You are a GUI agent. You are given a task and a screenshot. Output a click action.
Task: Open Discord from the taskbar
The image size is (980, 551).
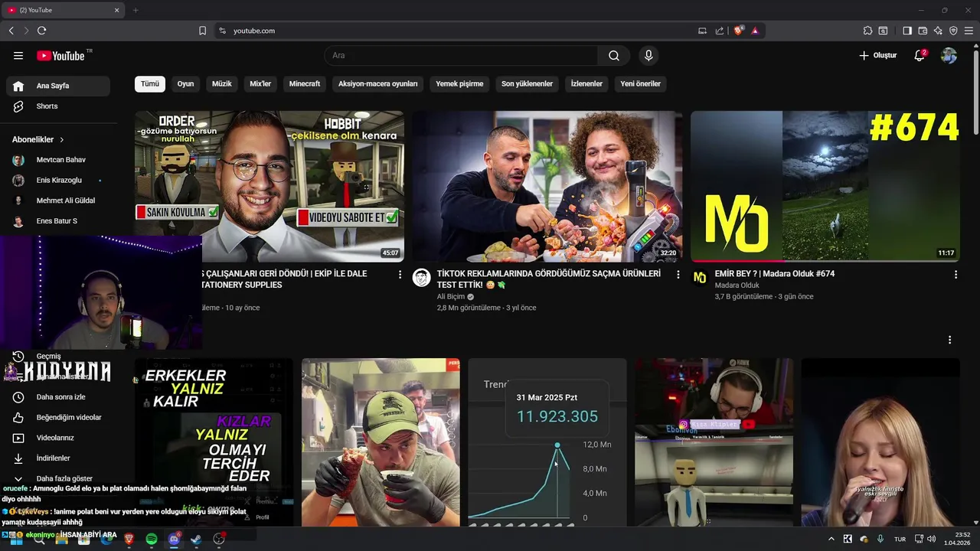tap(174, 540)
